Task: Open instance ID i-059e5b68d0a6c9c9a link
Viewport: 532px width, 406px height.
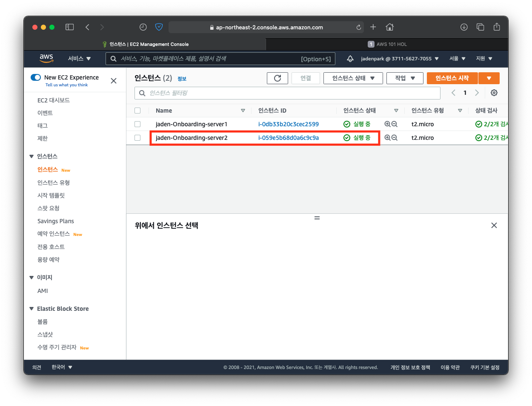Action: coord(289,138)
